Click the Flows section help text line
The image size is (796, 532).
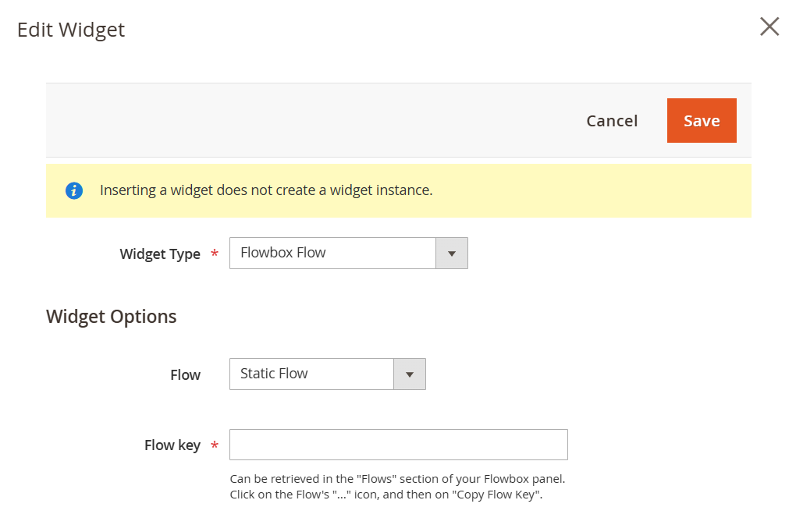tap(397, 479)
